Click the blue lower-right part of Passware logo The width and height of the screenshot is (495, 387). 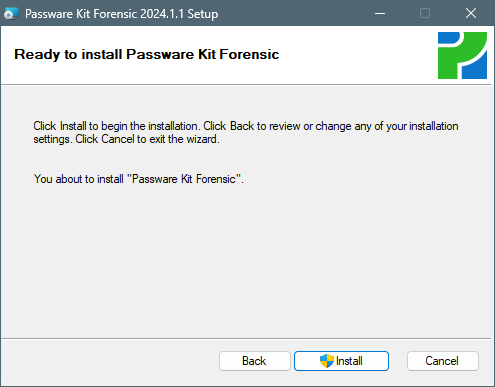475,68
